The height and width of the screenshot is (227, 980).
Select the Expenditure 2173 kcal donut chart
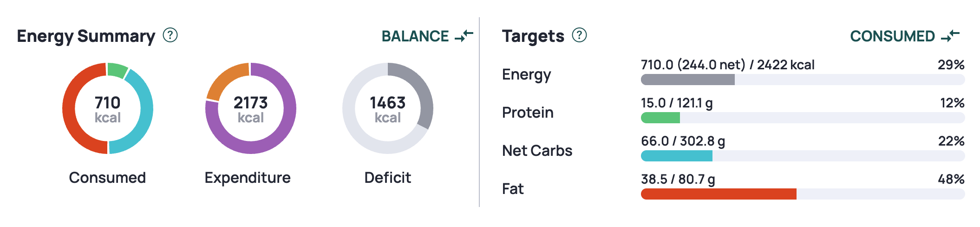251,108
